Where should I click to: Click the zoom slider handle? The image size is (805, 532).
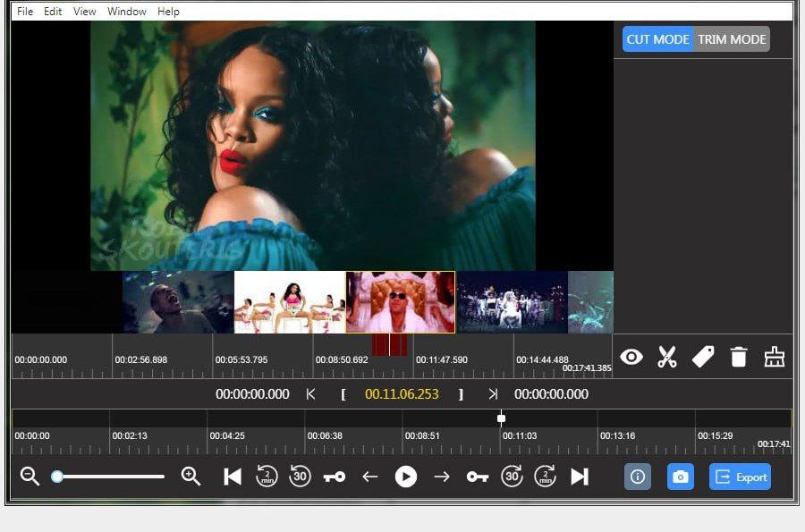tap(57, 477)
